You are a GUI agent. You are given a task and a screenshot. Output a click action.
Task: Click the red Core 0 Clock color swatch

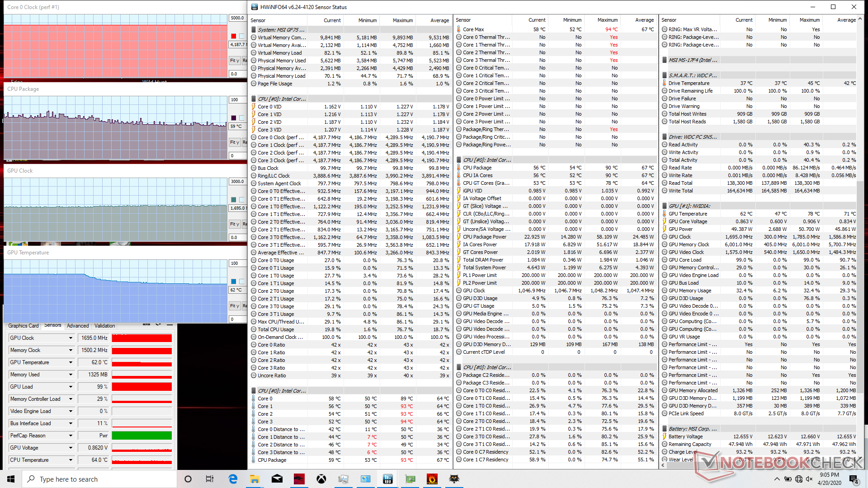tap(234, 36)
